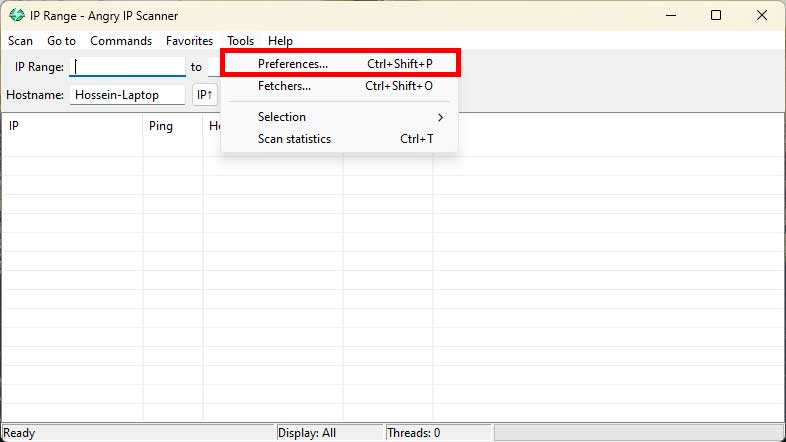Click the scan progress bar in status bar
Image resolution: width=786 pixels, height=442 pixels.
click(x=636, y=433)
